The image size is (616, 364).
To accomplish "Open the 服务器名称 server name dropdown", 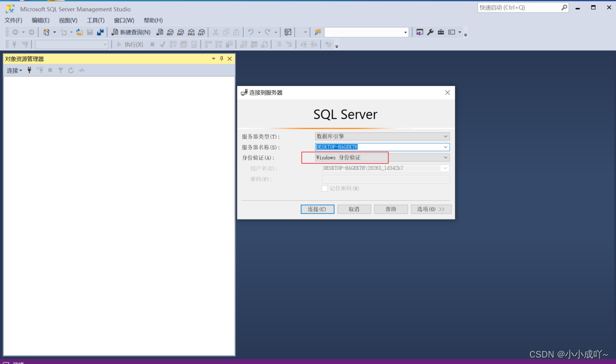I will [446, 147].
